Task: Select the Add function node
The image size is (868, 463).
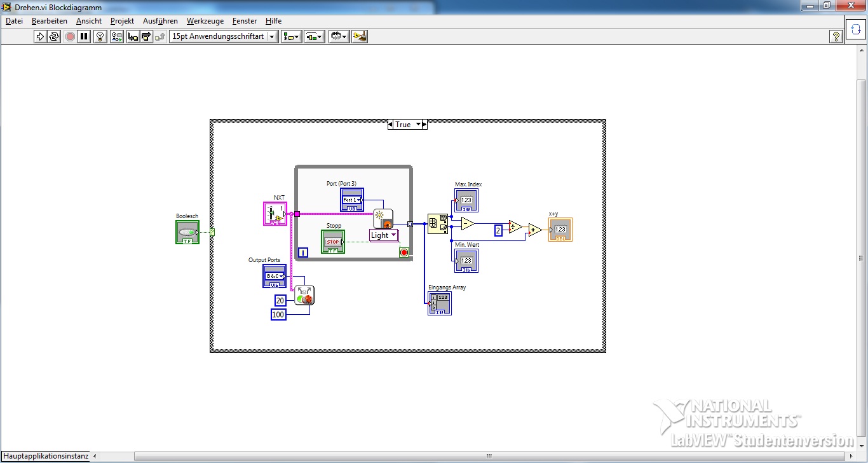Action: [535, 230]
